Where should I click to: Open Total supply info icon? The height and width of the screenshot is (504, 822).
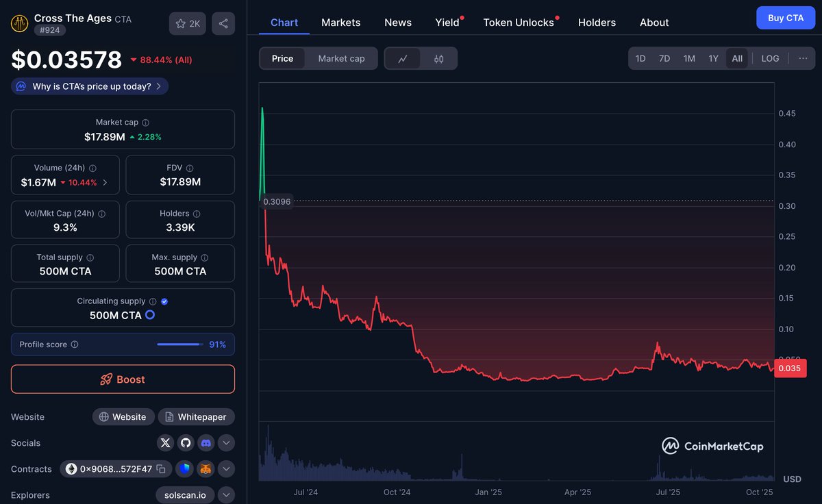(x=90, y=257)
